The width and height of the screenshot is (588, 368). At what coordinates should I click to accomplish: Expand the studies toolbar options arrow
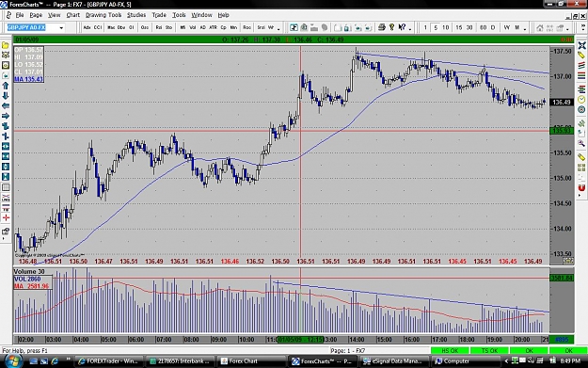point(278,28)
